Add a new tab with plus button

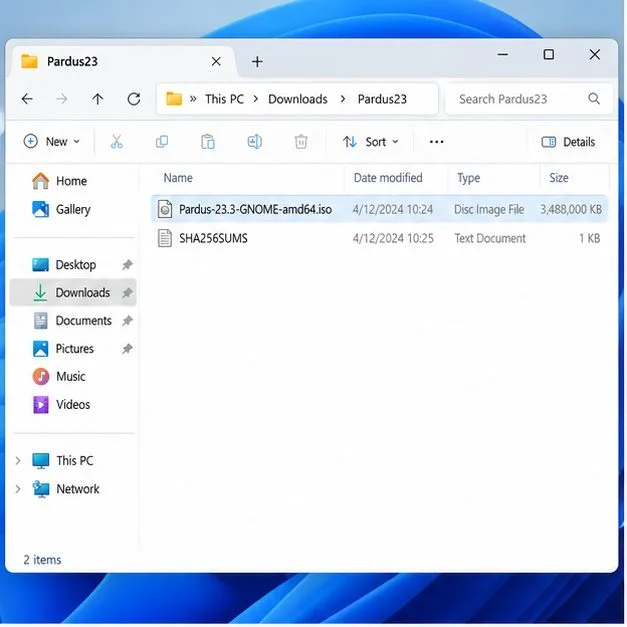pyautogui.click(x=257, y=62)
